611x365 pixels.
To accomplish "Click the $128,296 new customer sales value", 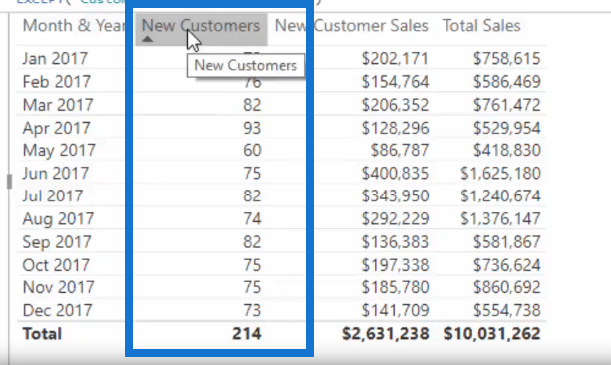I will pyautogui.click(x=395, y=128).
